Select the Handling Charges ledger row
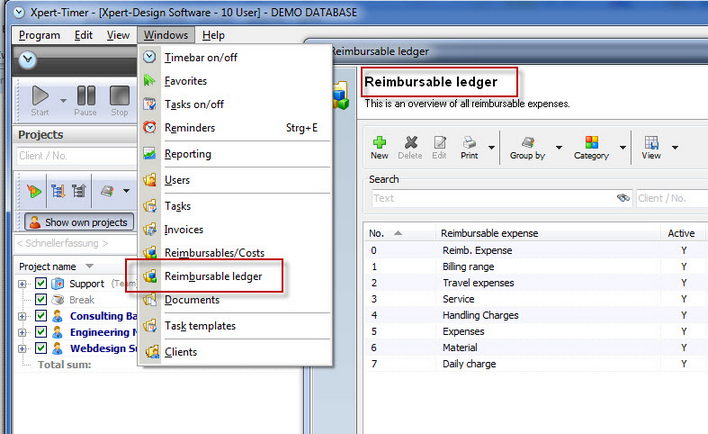This screenshot has height=434, width=708. pos(536,315)
